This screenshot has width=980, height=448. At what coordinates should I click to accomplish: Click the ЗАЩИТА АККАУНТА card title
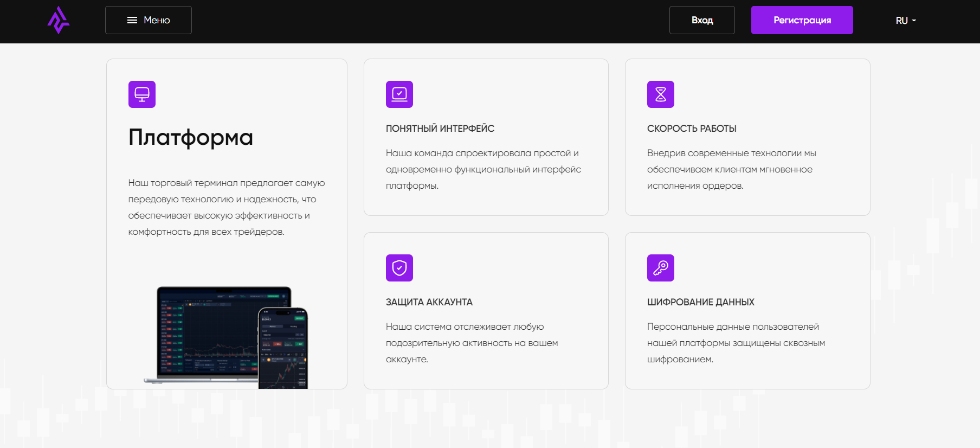(x=429, y=302)
